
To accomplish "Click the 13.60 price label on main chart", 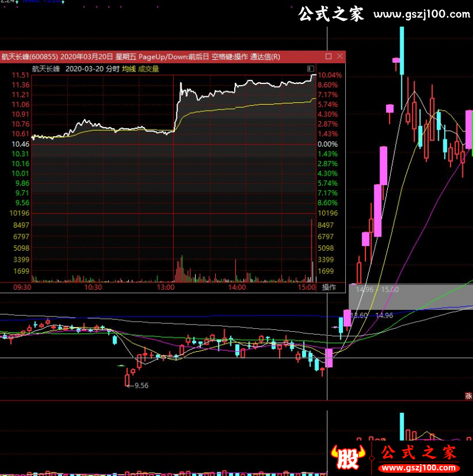I will (359, 315).
